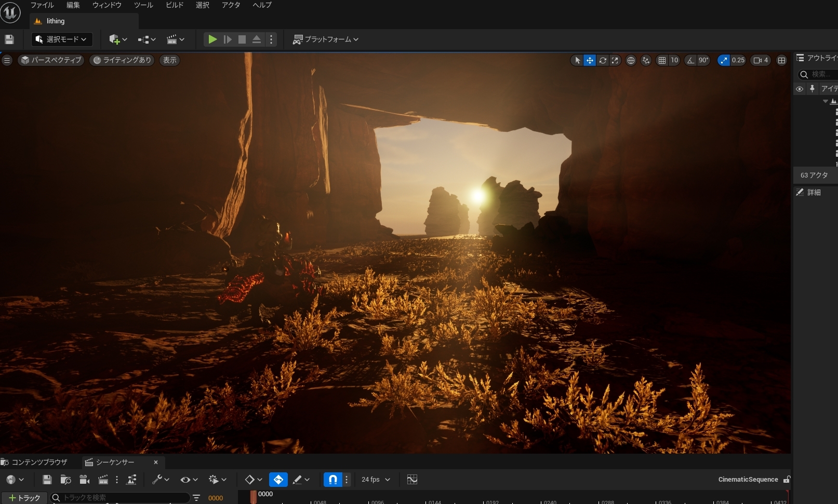Select the rotate transform tool

point(603,60)
